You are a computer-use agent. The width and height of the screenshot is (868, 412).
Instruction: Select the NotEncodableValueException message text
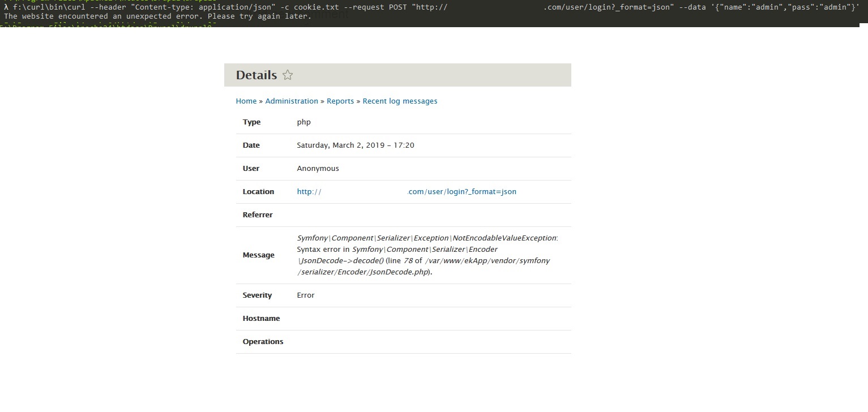click(427, 255)
